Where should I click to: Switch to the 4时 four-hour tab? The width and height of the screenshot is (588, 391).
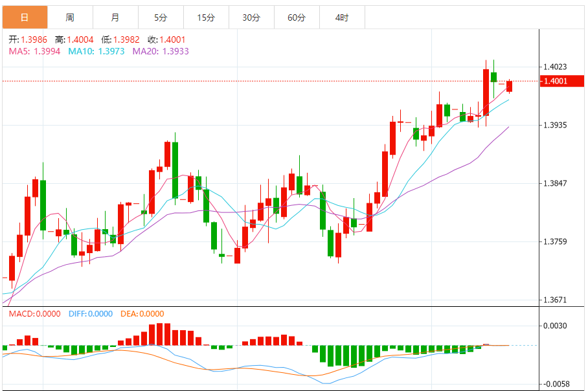click(343, 17)
